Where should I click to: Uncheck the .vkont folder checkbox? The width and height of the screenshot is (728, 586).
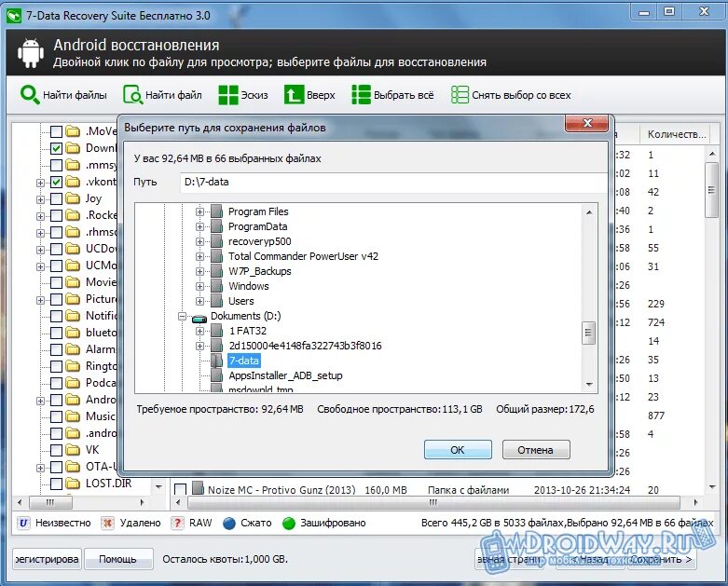56,182
